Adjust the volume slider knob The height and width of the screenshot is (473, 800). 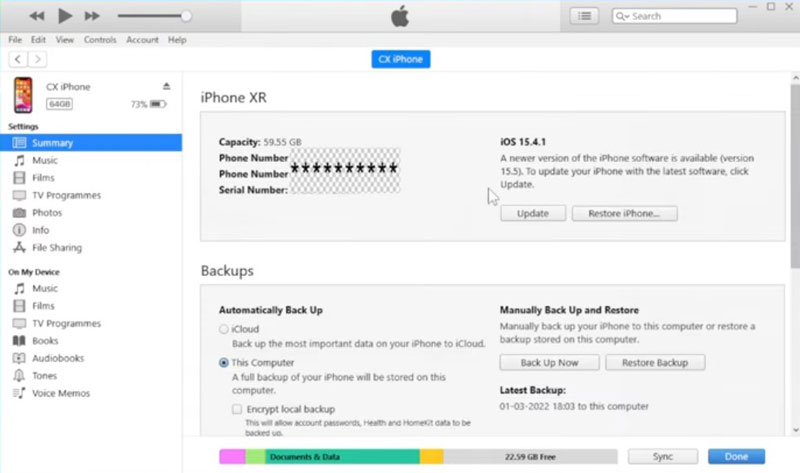(x=186, y=16)
